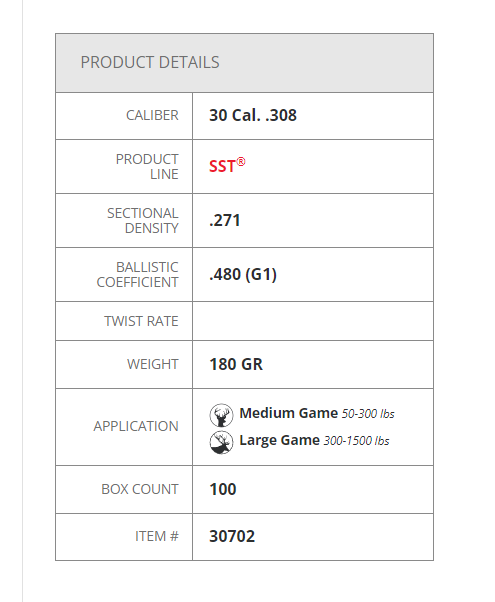Open the red SST product line link
The image size is (495, 602).
(227, 165)
